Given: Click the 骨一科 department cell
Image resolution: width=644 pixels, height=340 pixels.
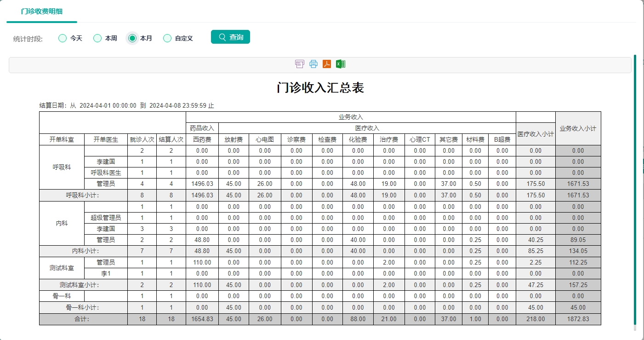Looking at the screenshot, I should (x=62, y=296).
